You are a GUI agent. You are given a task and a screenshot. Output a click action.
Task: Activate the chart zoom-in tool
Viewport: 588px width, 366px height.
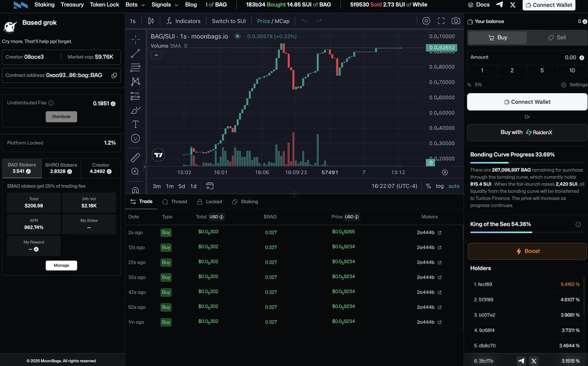click(x=136, y=171)
